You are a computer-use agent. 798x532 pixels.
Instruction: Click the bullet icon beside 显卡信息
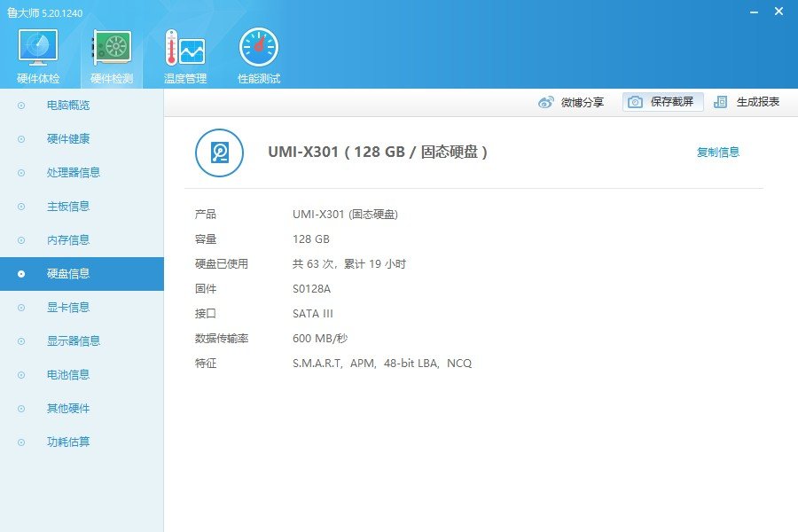21,308
